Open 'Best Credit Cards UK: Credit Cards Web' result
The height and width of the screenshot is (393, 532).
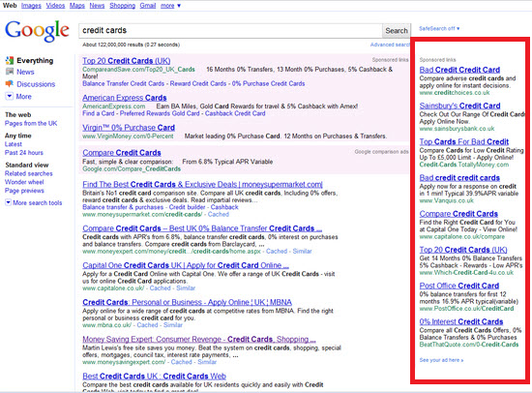tap(154, 376)
